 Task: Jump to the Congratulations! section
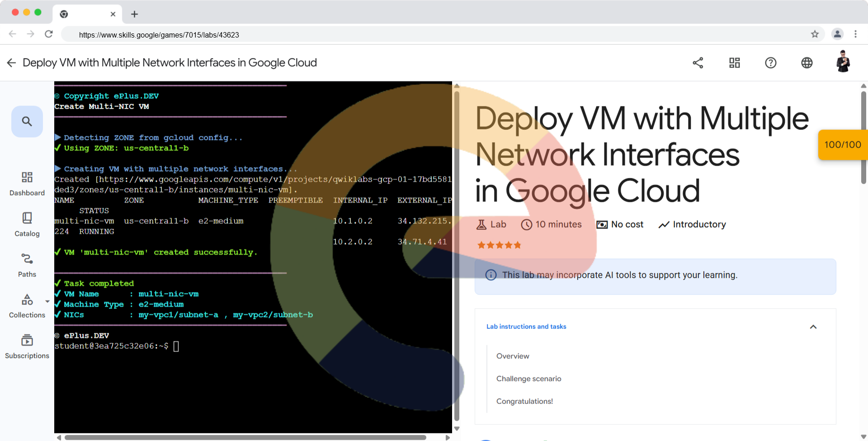pyautogui.click(x=524, y=401)
